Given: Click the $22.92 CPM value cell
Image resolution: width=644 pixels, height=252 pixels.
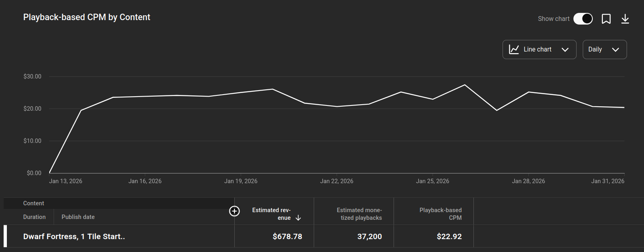Looking at the screenshot, I should 449,236.
